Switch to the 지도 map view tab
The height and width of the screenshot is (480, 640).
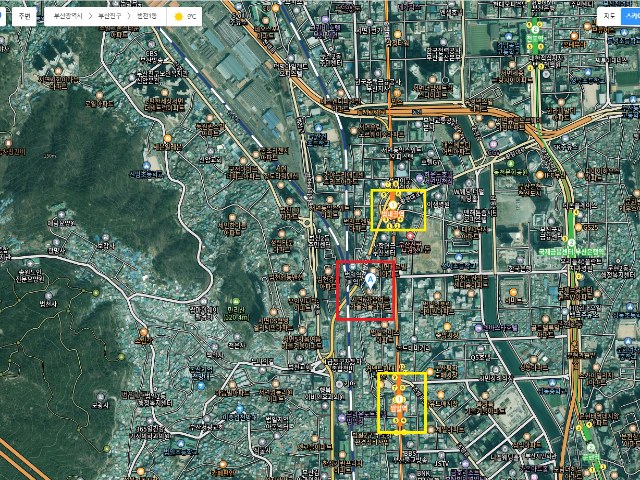point(608,16)
